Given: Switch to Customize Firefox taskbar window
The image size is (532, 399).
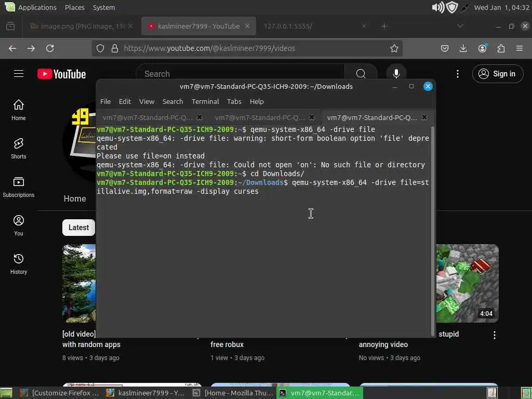Looking at the screenshot, I should tap(59, 393).
